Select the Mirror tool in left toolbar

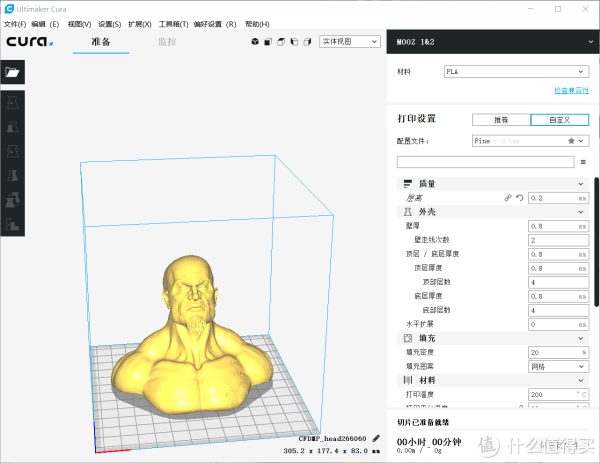click(13, 175)
